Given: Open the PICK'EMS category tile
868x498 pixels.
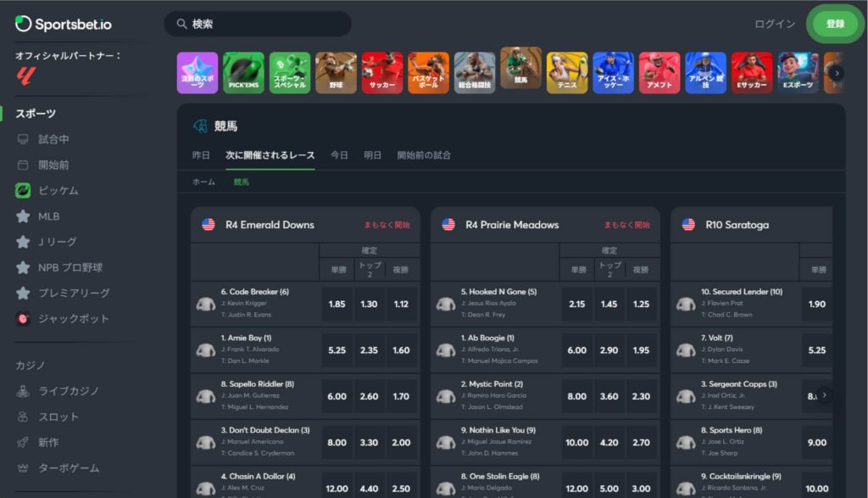Looking at the screenshot, I should click(243, 73).
